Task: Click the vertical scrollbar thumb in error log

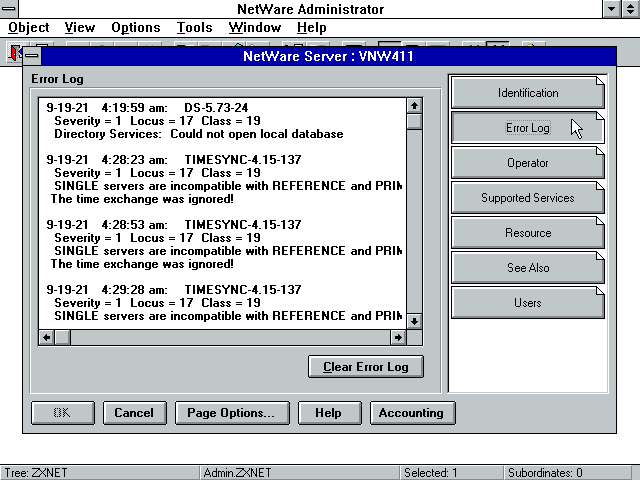Action: (x=414, y=122)
